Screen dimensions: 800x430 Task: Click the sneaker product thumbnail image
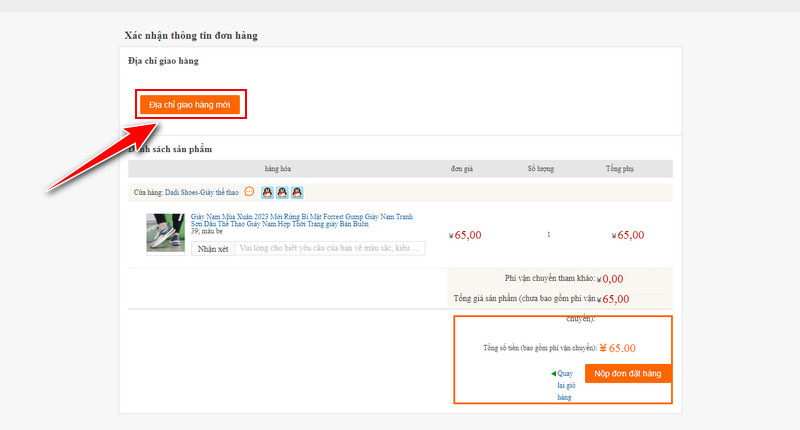pyautogui.click(x=165, y=233)
